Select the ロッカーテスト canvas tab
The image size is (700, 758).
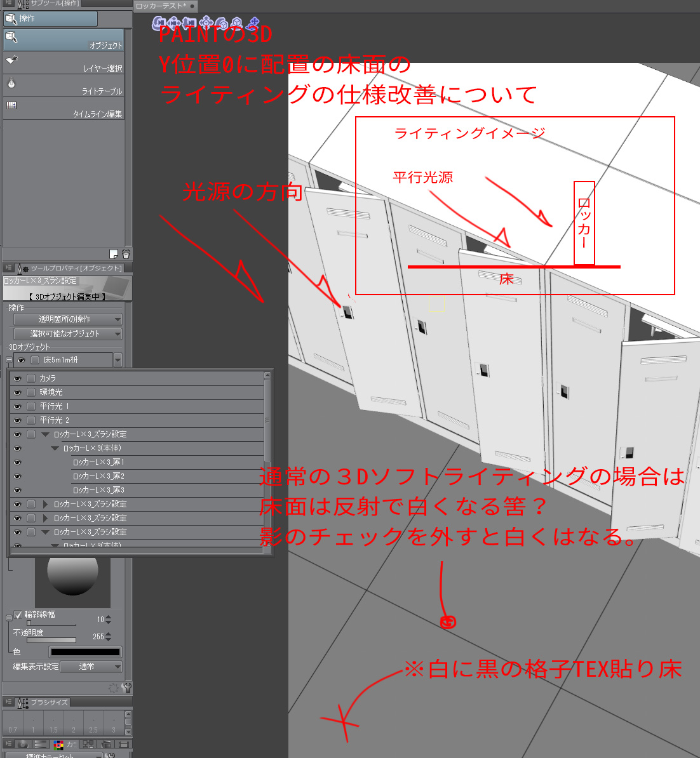point(165,6)
